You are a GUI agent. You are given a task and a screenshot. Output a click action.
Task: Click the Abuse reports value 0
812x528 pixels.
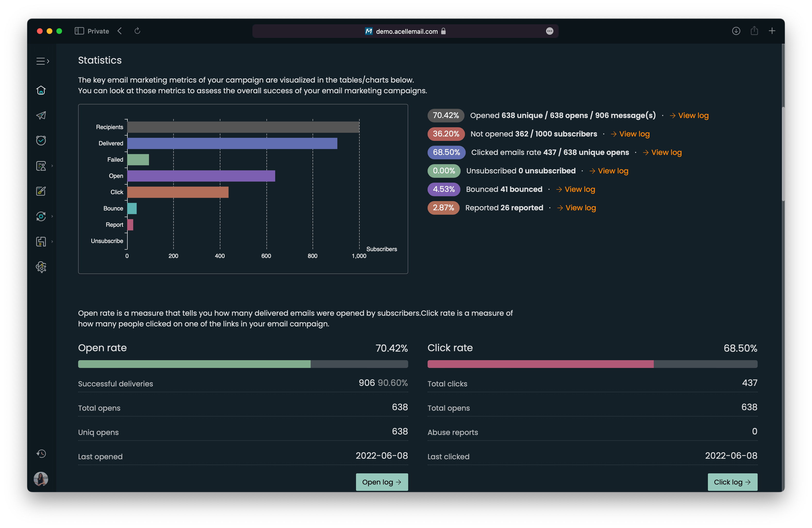click(x=755, y=431)
